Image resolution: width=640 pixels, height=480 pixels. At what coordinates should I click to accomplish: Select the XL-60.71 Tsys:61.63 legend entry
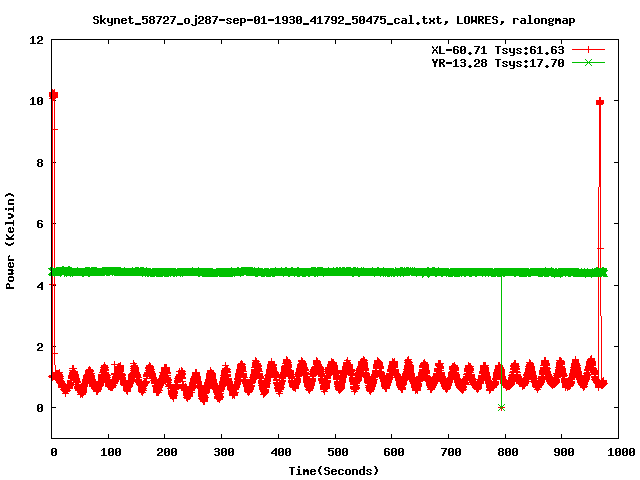tap(498, 50)
